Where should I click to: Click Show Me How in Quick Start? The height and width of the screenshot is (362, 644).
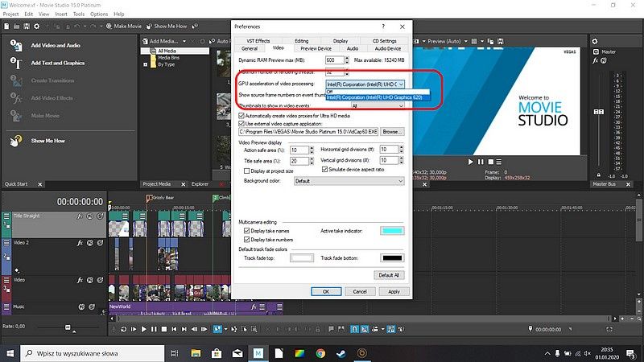(48, 141)
